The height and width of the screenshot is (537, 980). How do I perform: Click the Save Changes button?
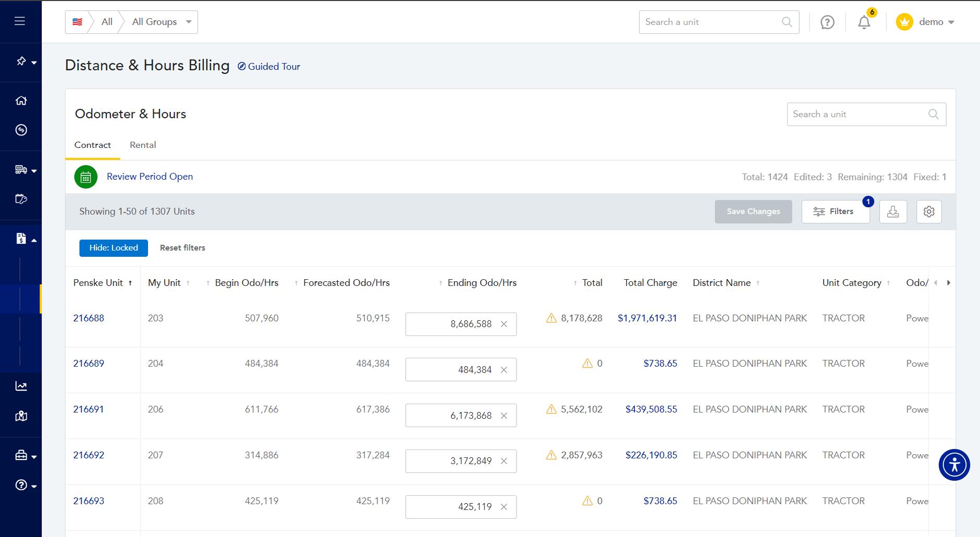tap(753, 211)
